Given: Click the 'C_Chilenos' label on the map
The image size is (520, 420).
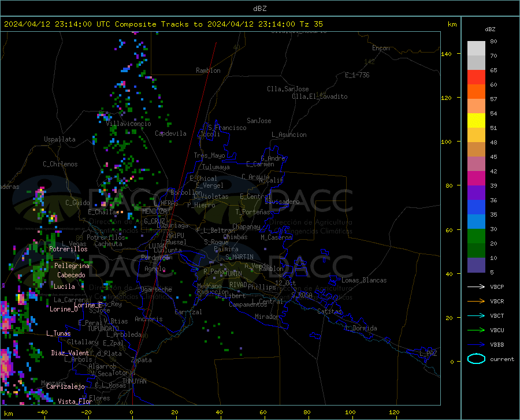Looking at the screenshot, I should (x=60, y=164).
